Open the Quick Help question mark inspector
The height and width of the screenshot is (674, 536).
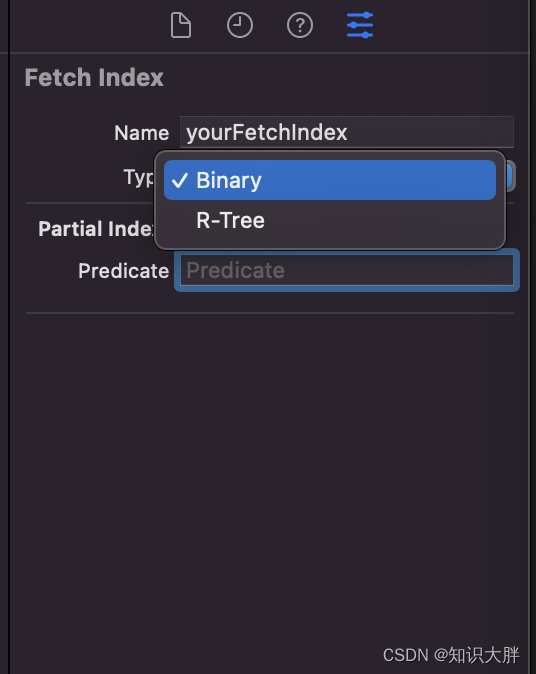300,25
